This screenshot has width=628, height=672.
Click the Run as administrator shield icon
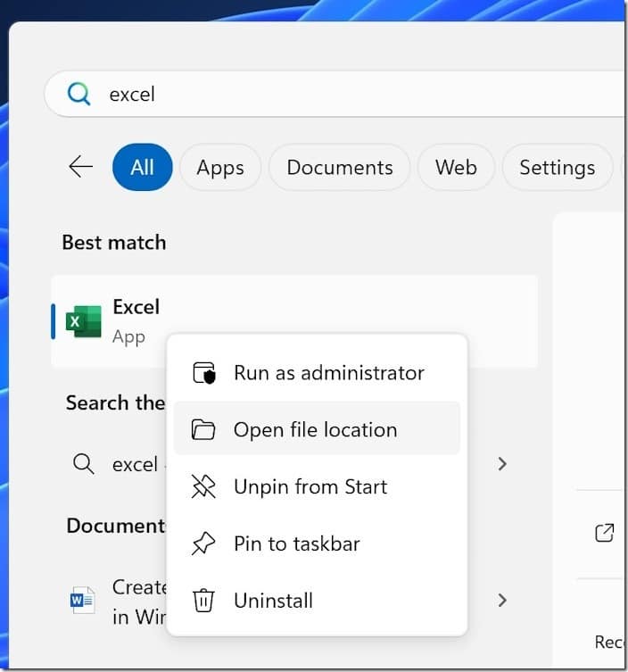[x=203, y=373]
